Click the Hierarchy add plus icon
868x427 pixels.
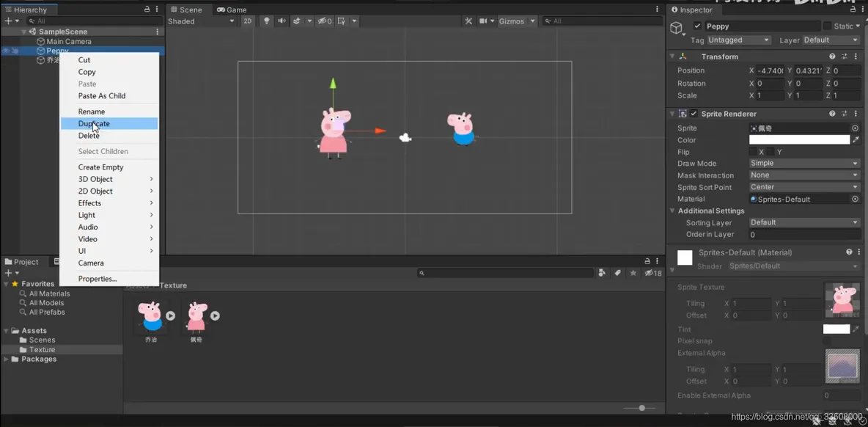tap(8, 21)
